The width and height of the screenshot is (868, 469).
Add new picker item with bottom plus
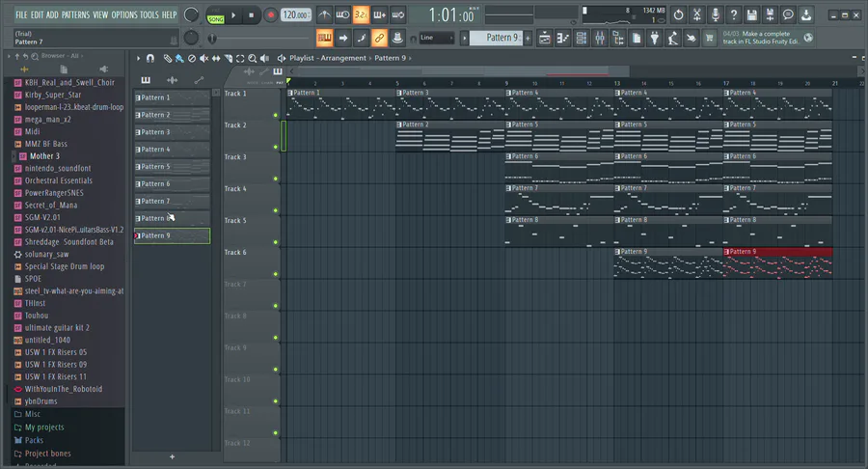click(x=173, y=456)
